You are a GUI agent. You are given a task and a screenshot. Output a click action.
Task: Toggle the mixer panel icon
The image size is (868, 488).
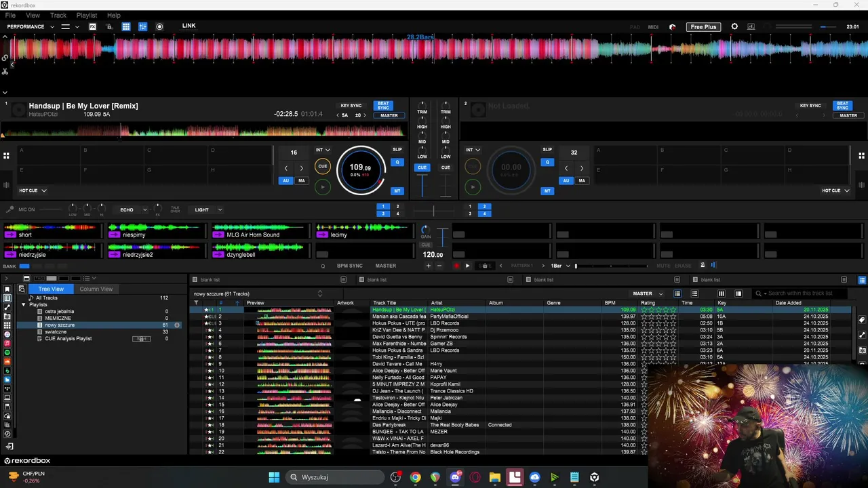pos(142,26)
